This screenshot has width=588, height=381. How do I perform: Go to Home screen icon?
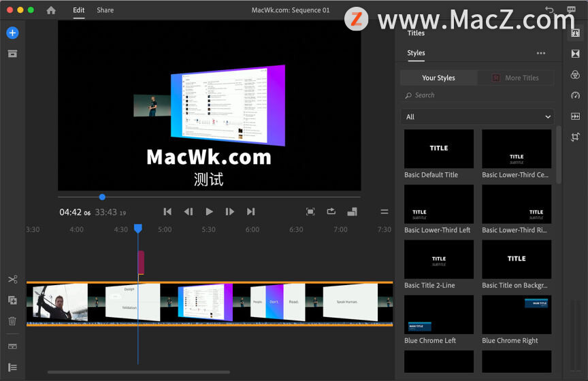tap(51, 10)
